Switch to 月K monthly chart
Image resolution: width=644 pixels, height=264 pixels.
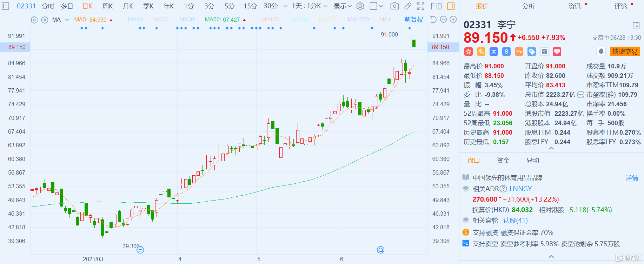[x=128, y=6]
